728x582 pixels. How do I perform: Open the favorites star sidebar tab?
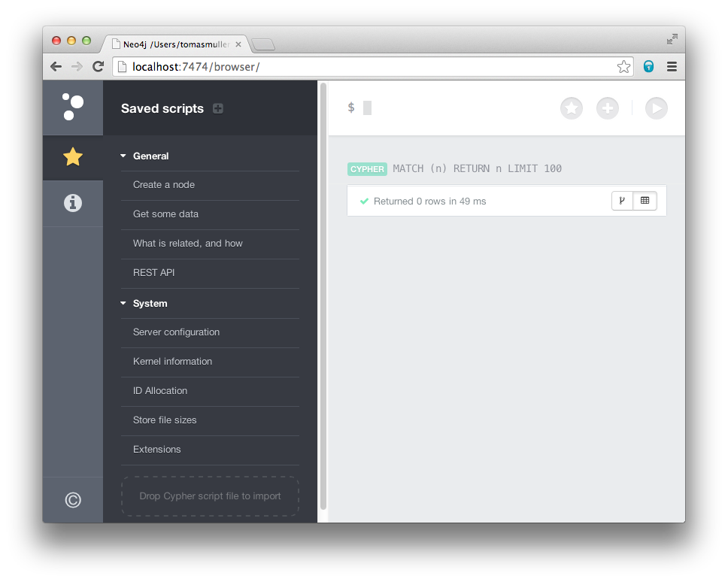point(73,157)
